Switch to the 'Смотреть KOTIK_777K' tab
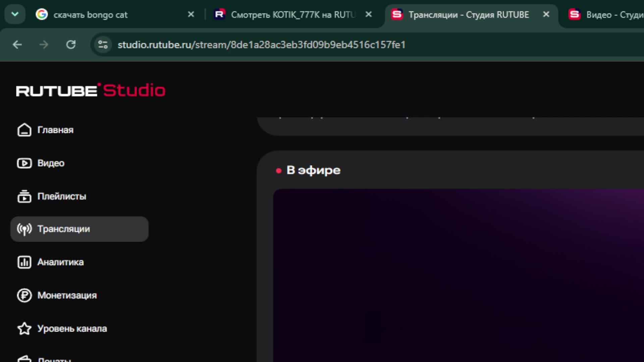644x362 pixels. pos(293,14)
